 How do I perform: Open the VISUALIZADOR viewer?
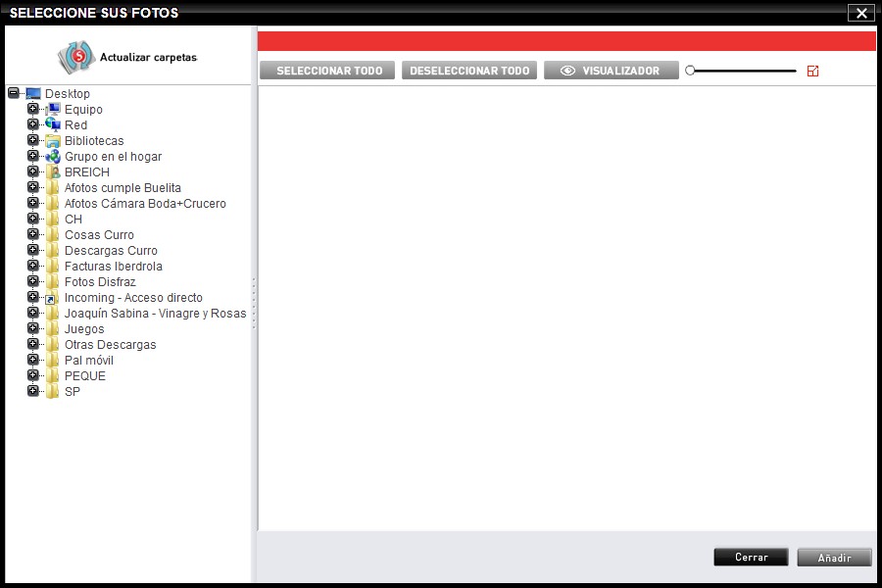point(612,71)
